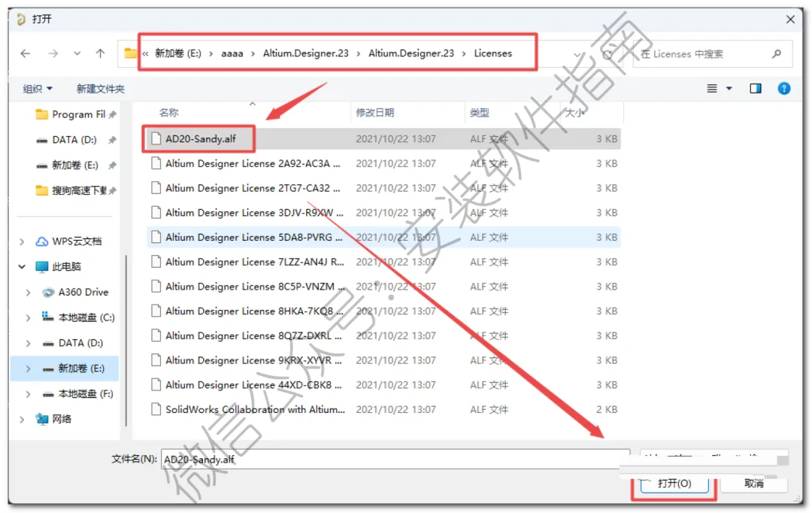Screen dimensions: 812x513
Task: Click aaaa in the address path
Action: coord(232,53)
